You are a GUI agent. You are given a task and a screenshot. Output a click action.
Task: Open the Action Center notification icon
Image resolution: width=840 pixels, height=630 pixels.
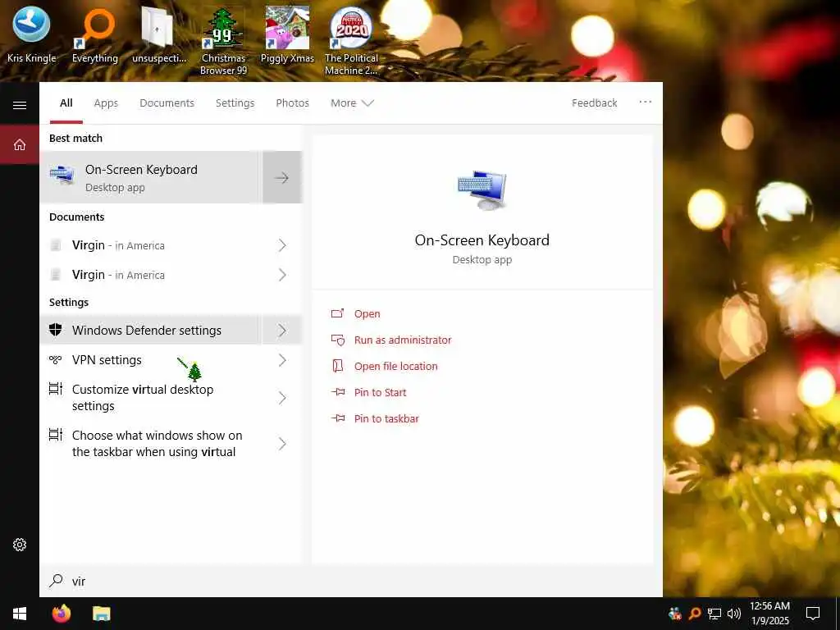tap(813, 614)
